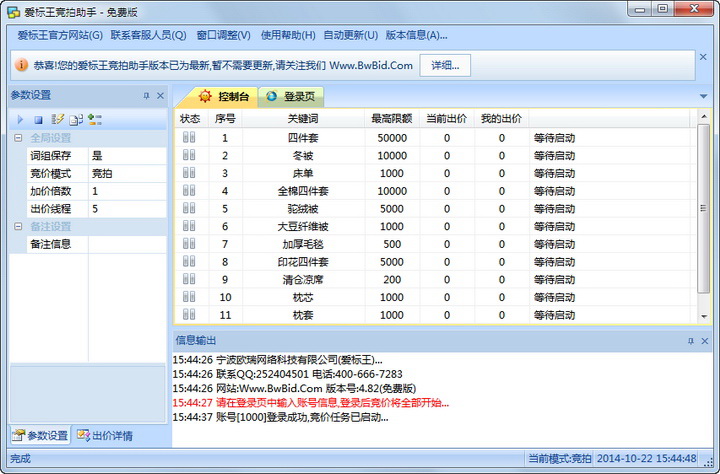Dismiss the update notification bar
Viewport: 720px width, 474px height.
(703, 57)
